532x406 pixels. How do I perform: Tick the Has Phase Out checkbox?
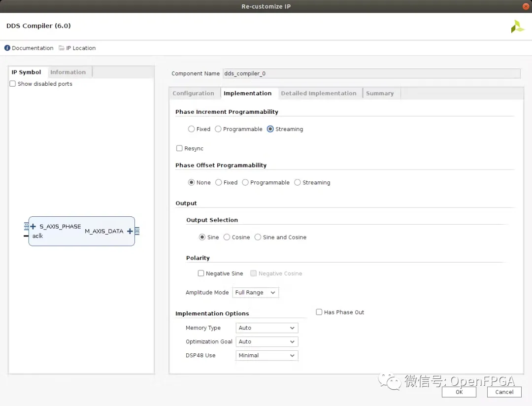point(319,312)
